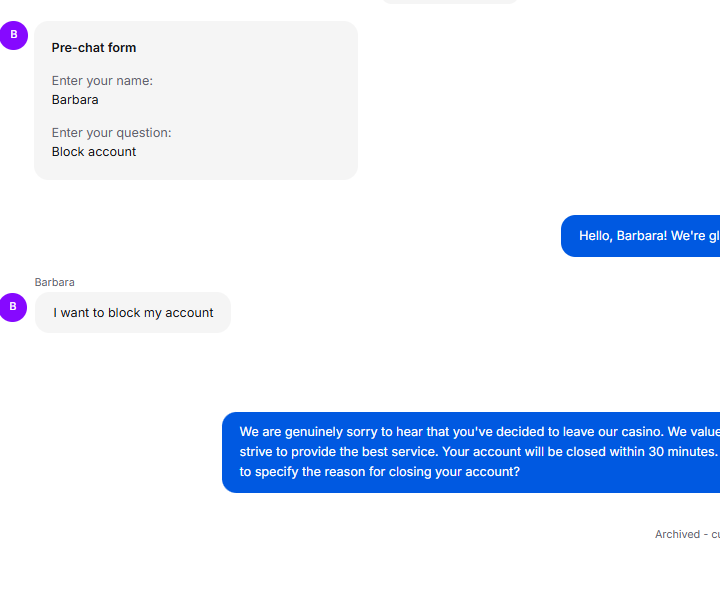Select the "I want to block my account" message
Viewport: 720px width, 594px height.
[133, 313]
